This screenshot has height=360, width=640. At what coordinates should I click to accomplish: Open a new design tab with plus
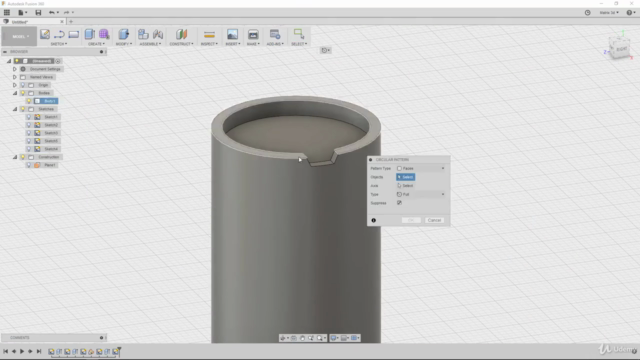pos(71,21)
